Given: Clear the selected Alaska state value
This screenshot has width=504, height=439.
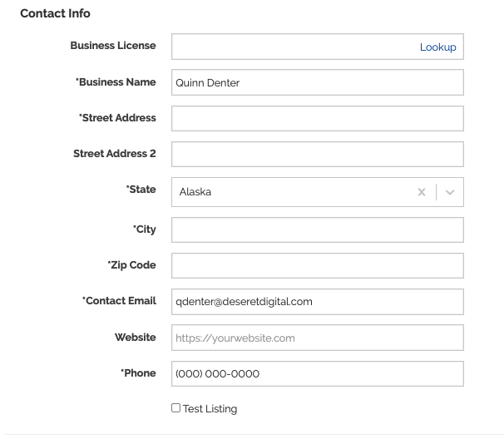Looking at the screenshot, I should coord(422,192).
